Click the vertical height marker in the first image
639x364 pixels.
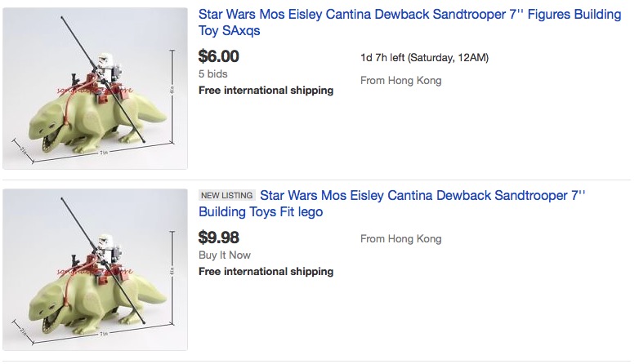click(x=172, y=90)
